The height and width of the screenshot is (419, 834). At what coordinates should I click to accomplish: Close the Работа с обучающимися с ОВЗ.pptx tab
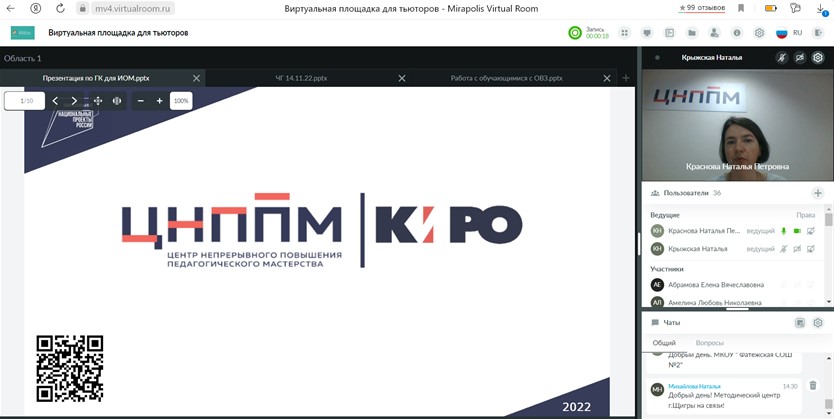click(607, 78)
